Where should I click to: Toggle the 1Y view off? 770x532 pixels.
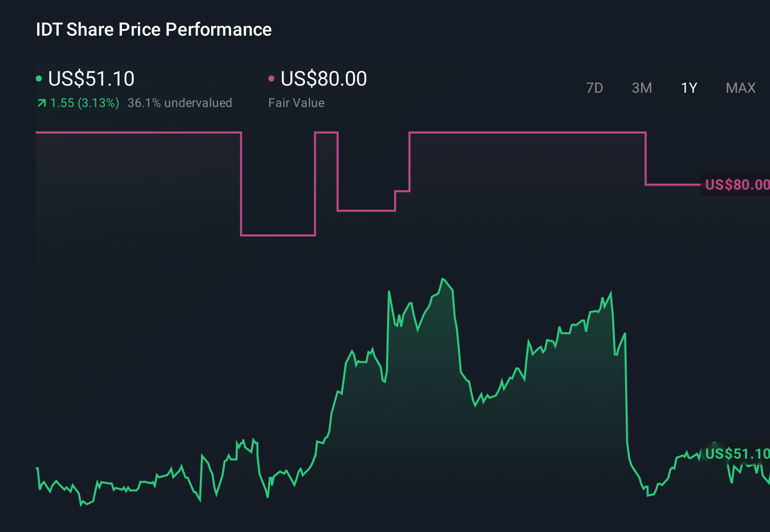click(688, 88)
